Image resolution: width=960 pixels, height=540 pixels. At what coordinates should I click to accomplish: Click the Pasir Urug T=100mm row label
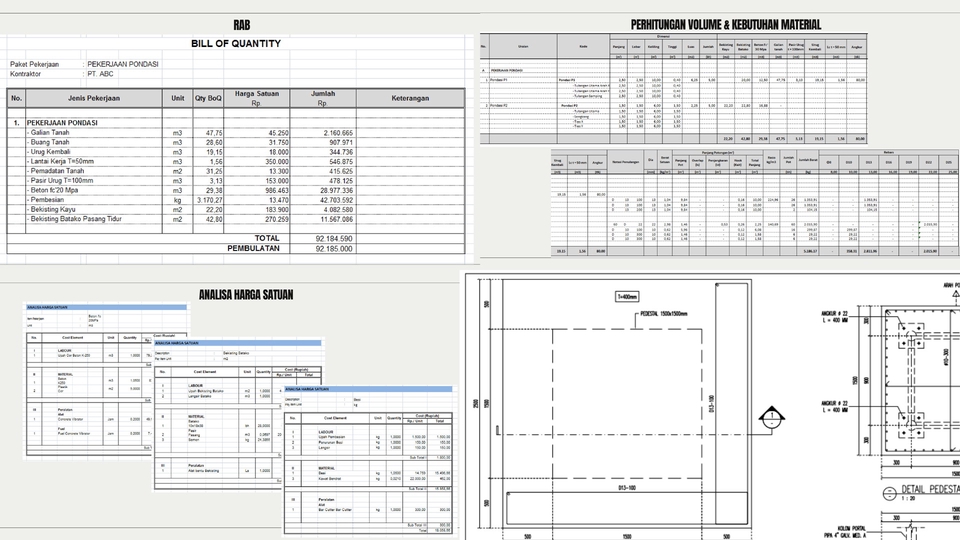[x=61, y=181]
